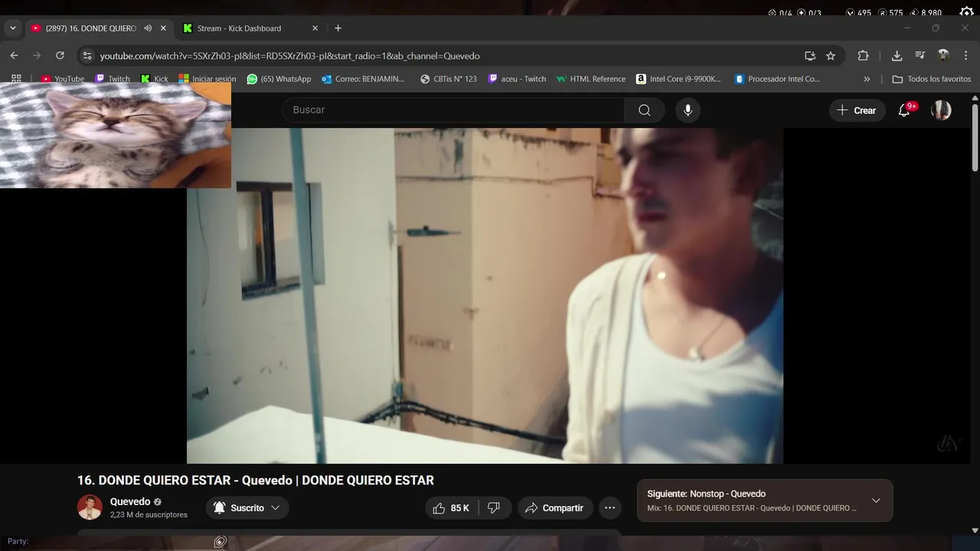Open the Kick bookmark

click(154, 79)
